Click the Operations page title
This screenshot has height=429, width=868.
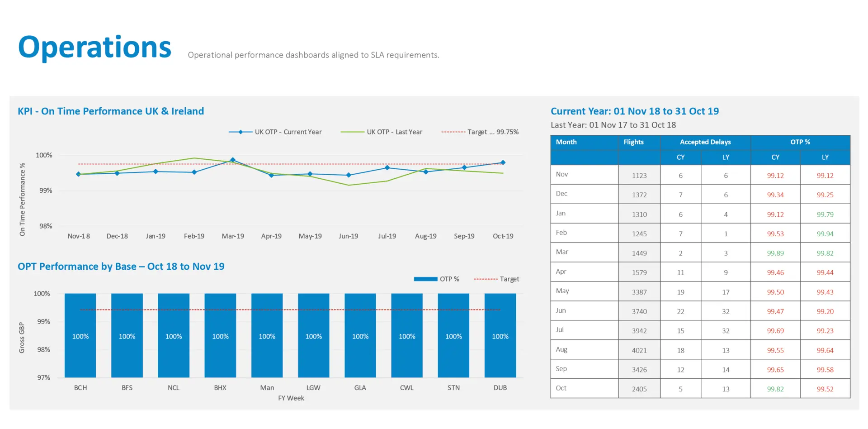[95, 48]
